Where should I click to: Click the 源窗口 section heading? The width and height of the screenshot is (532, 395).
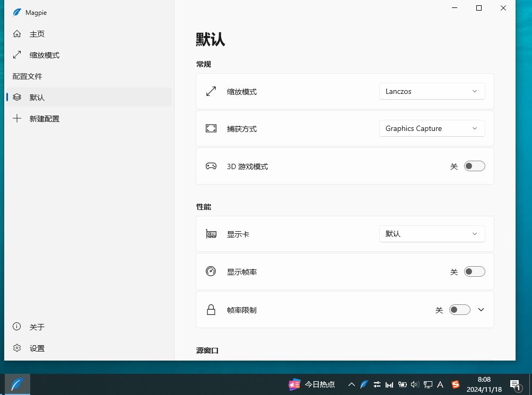point(207,350)
